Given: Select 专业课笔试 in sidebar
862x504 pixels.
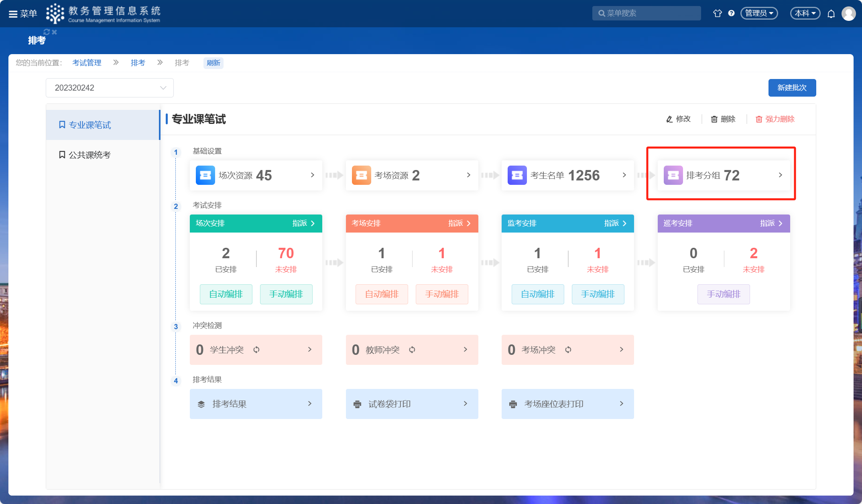Looking at the screenshot, I should click(89, 125).
